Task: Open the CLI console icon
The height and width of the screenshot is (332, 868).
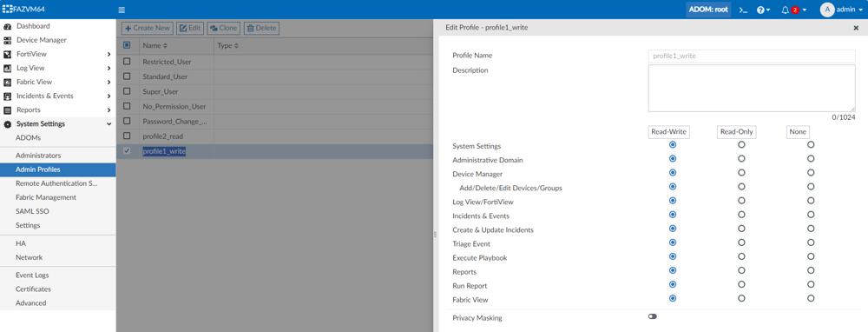Action: pos(743,10)
